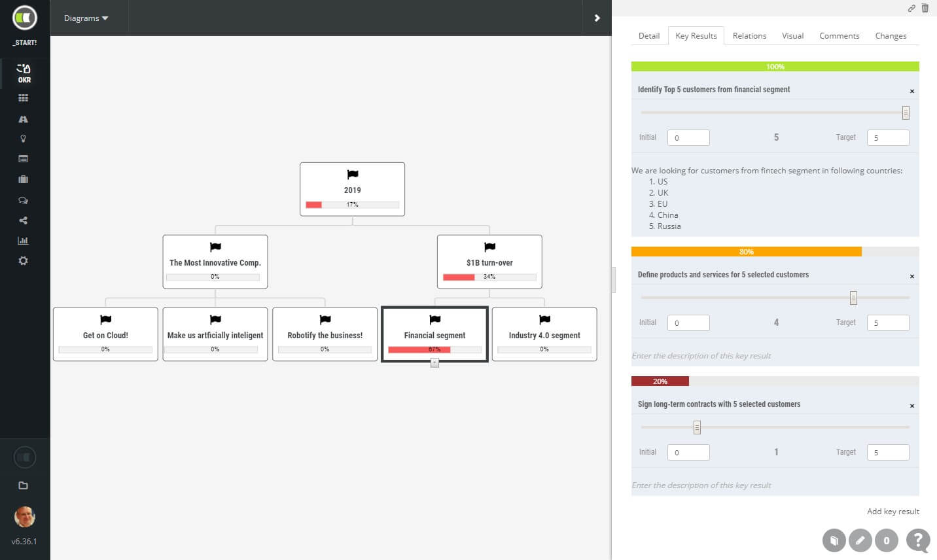Open the folder icon in sidebar bottom
This screenshot has width=937, height=560.
[x=24, y=485]
